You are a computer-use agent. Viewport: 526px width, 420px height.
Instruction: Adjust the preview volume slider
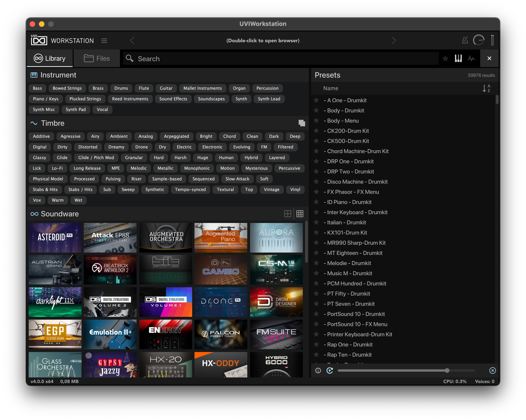click(x=447, y=371)
